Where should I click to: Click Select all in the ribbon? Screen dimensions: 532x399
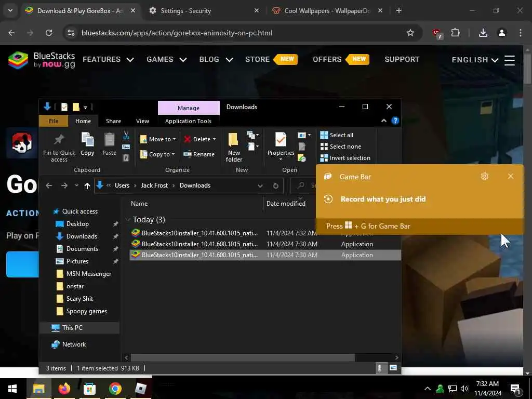337,135
